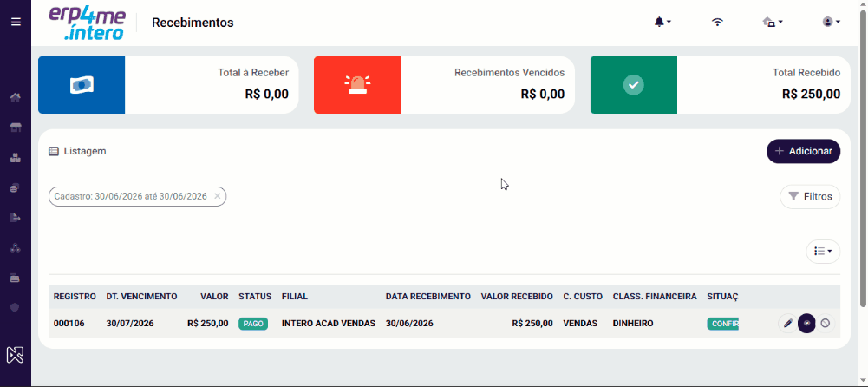The image size is (868, 387).
Task: View record 000106 with eye icon
Action: [806, 324]
